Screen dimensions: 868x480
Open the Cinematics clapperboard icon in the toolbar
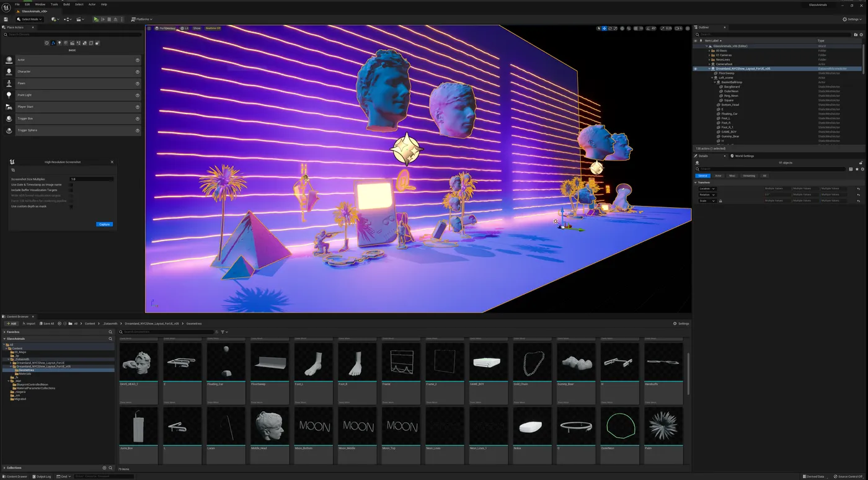point(79,19)
